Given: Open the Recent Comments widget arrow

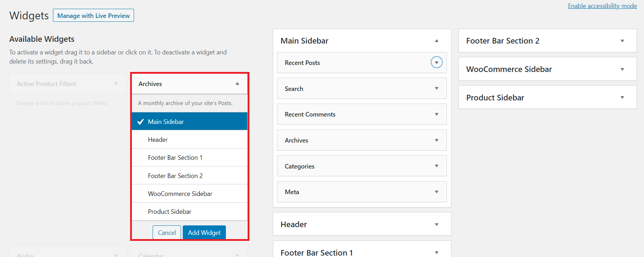Looking at the screenshot, I should tap(436, 114).
